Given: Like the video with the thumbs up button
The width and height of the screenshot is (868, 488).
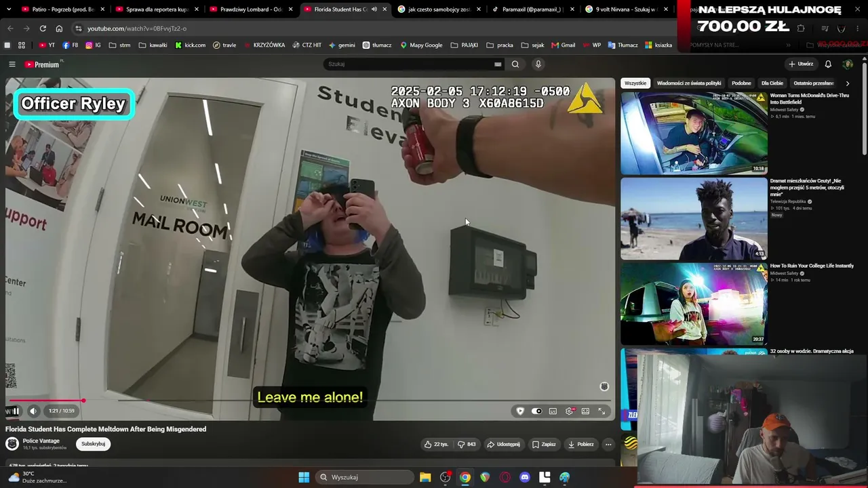Looking at the screenshot, I should click(436, 445).
